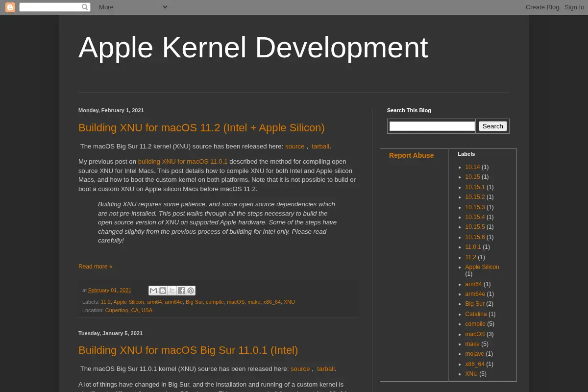Click the Search button
588x392 pixels.
pos(492,126)
